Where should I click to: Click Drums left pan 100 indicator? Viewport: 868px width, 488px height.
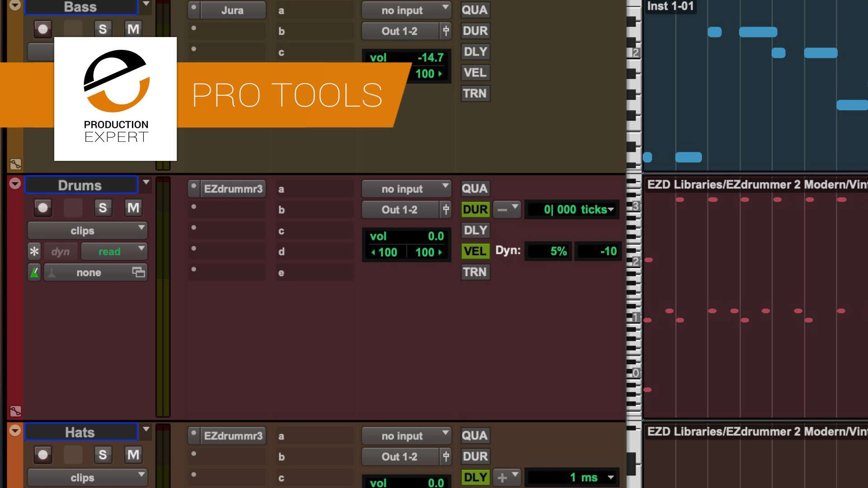[x=385, y=252]
